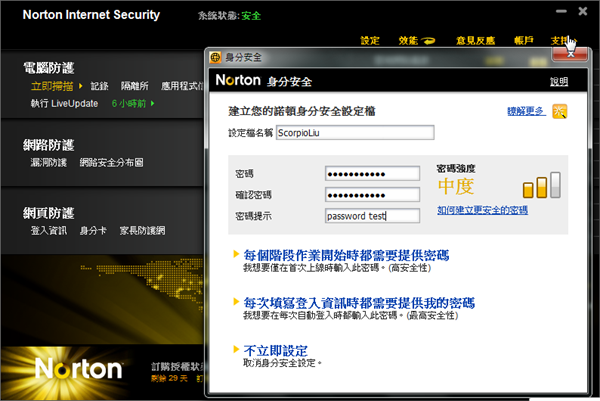600x401 pixels.
Task: Select 每個階段作業開始時都需要提供密碼 option
Action: click(346, 255)
